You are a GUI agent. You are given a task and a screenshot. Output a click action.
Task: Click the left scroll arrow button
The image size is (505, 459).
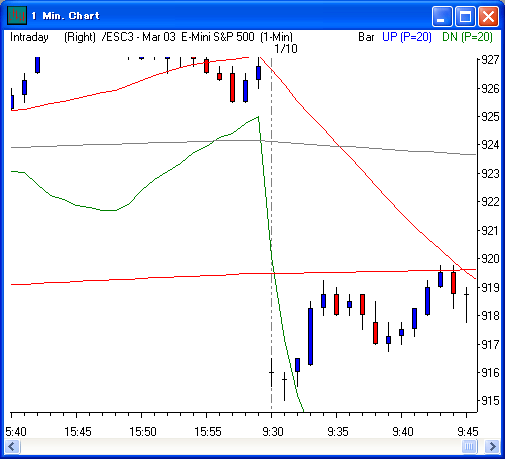pyautogui.click(x=13, y=446)
